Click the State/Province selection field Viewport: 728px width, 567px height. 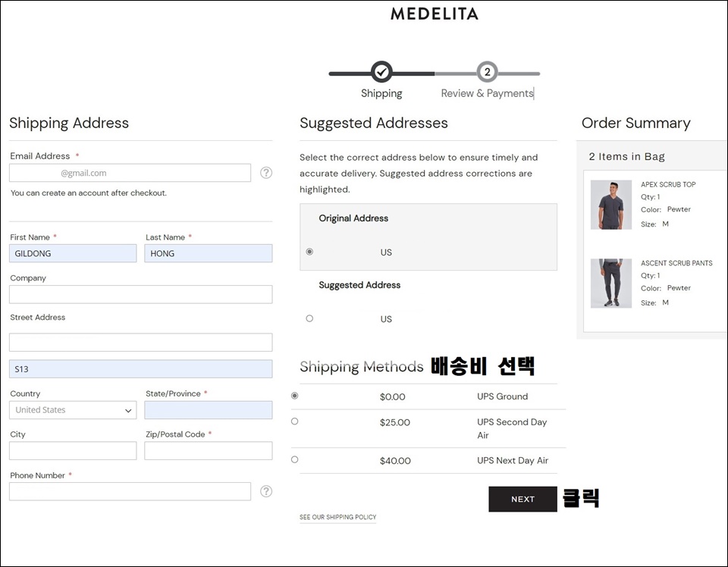209,410
